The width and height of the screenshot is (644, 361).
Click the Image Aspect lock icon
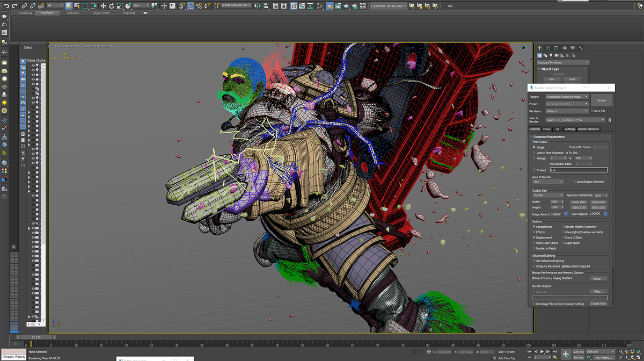pos(566,214)
